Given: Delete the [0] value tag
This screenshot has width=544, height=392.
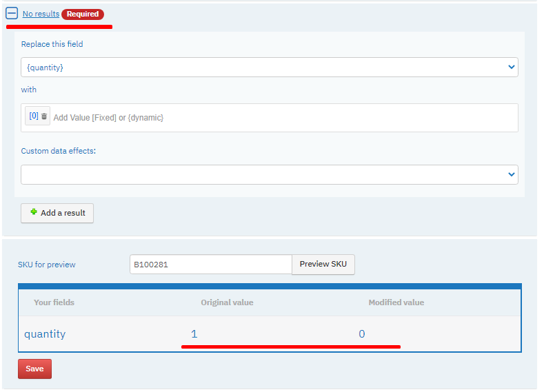Looking at the screenshot, I should click(x=44, y=116).
